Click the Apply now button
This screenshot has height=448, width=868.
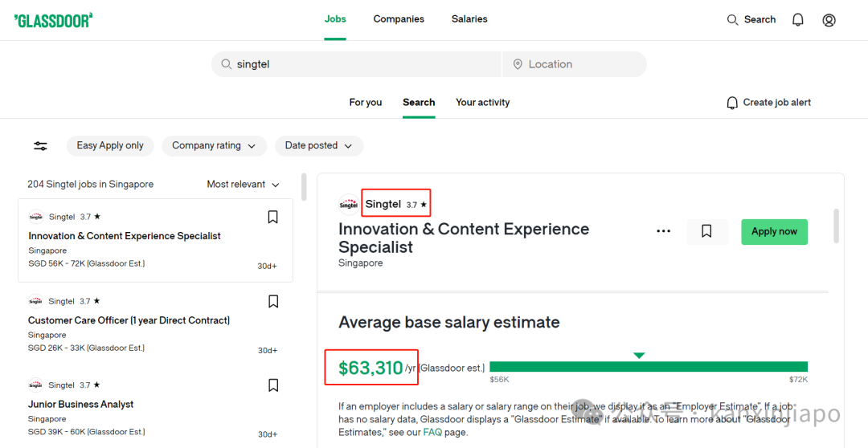(x=775, y=232)
